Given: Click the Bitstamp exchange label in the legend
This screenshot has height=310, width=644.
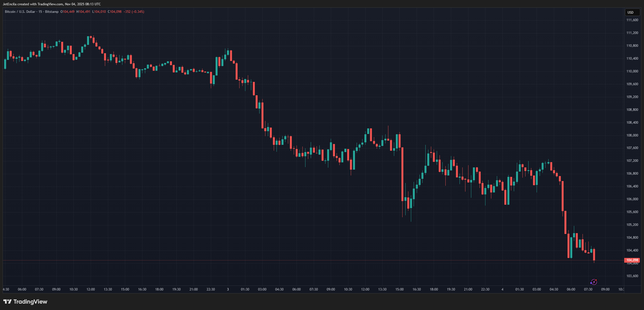Looking at the screenshot, I should coord(52,12).
